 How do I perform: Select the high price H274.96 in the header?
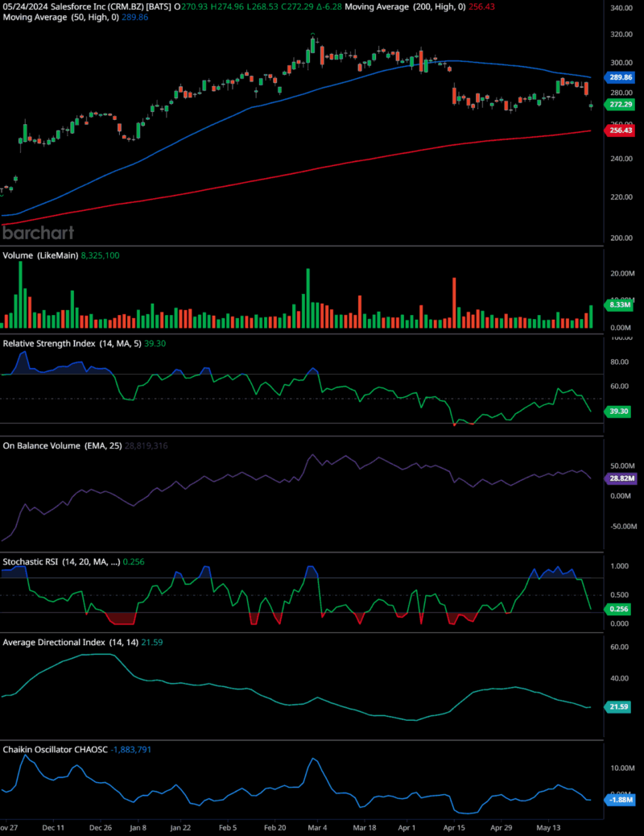[227, 7]
